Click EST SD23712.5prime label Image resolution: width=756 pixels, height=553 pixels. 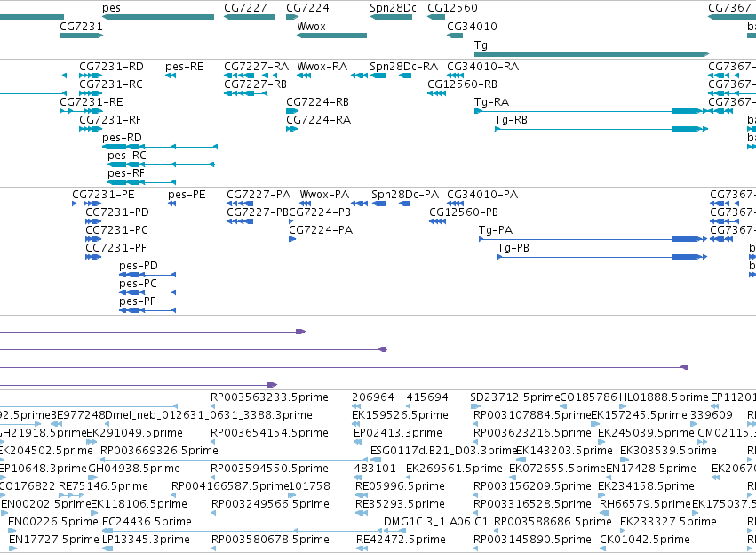(x=515, y=397)
